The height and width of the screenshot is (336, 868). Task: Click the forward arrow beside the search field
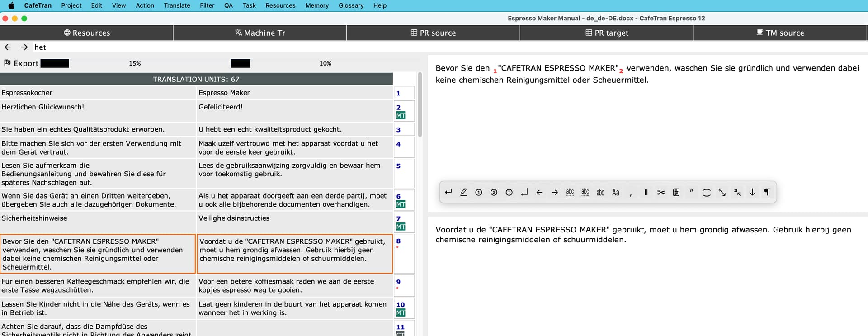coord(24,47)
